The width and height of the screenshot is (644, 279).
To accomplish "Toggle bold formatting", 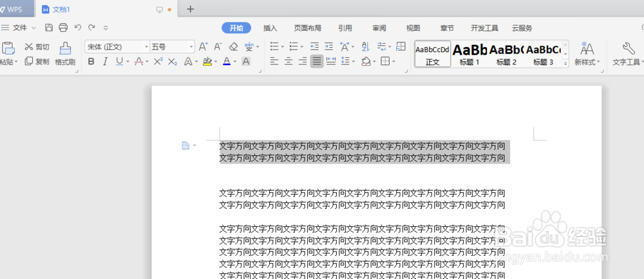I will click(x=91, y=62).
